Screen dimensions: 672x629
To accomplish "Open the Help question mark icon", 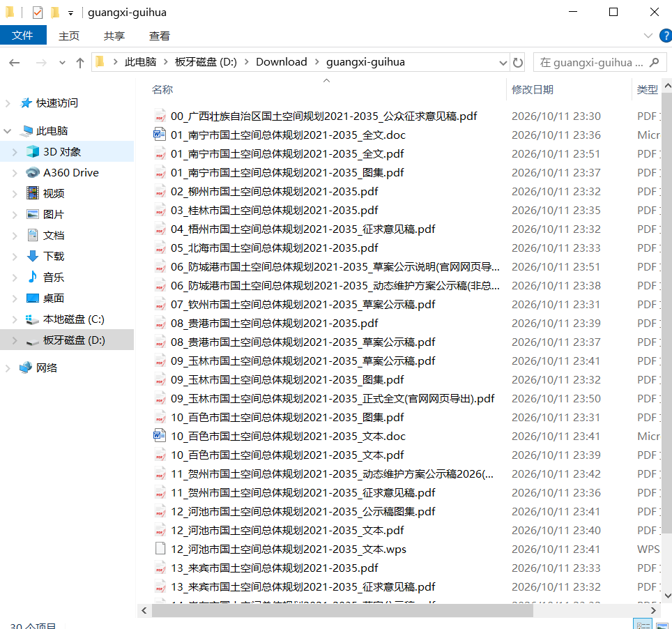I will (x=666, y=36).
